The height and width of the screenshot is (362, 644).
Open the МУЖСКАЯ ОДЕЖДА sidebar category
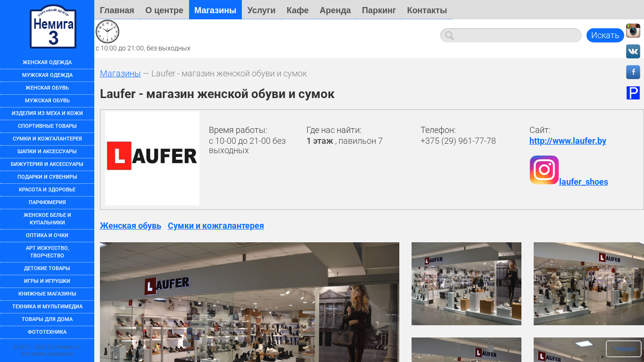[x=47, y=75]
